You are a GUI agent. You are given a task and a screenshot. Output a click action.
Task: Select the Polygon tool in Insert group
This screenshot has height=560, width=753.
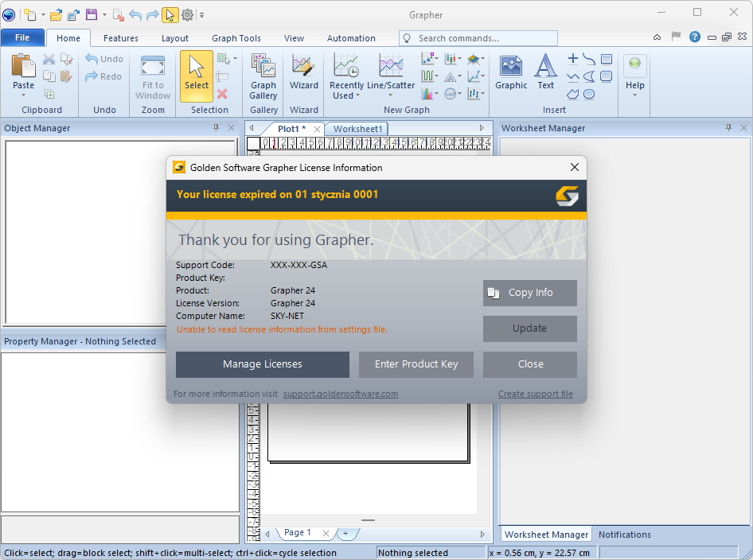(x=572, y=94)
